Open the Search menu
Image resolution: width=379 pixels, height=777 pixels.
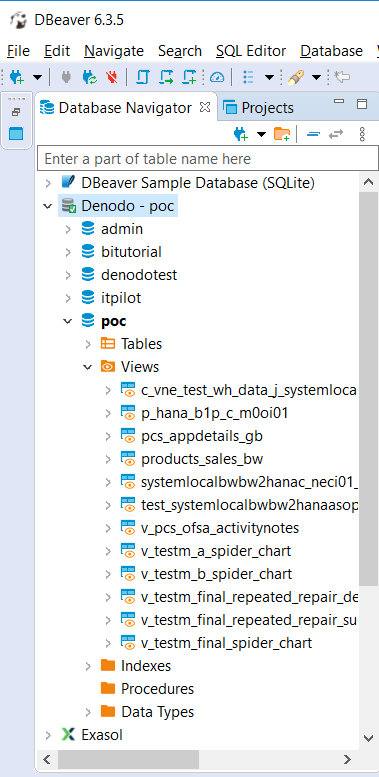coord(180,51)
